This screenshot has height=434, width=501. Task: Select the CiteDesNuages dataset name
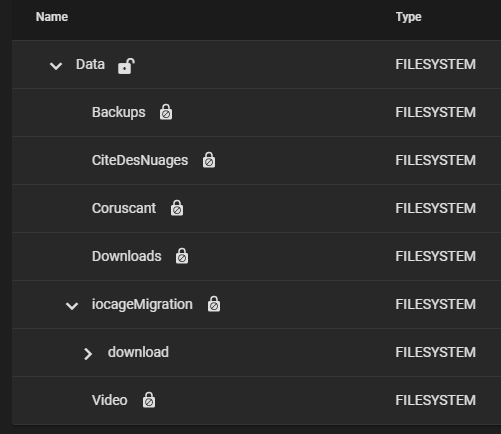pos(140,160)
